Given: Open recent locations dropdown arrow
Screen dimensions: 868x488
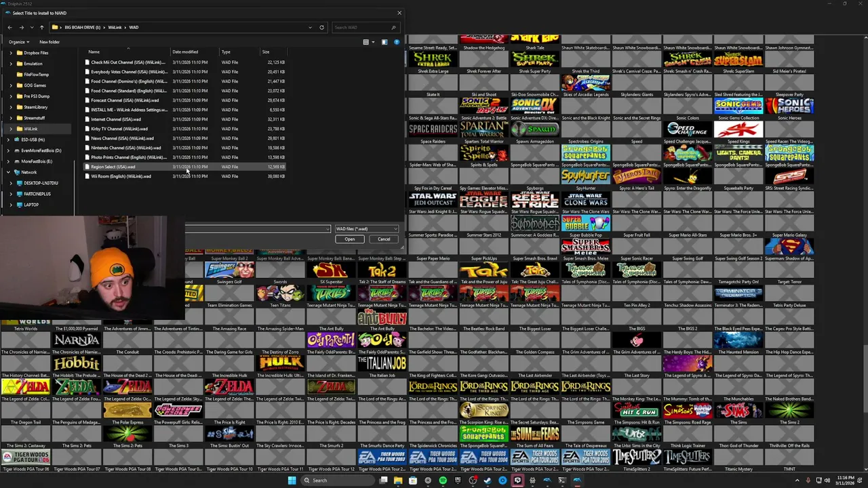Looking at the screenshot, I should point(31,27).
